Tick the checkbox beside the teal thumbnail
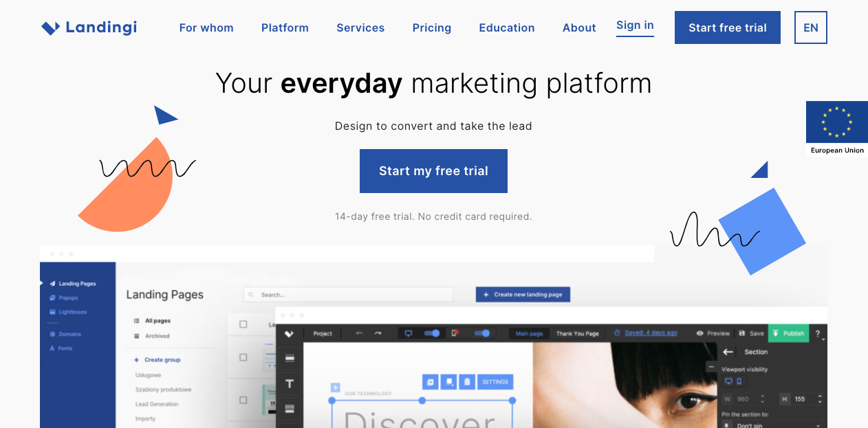The image size is (868, 428). [243, 400]
